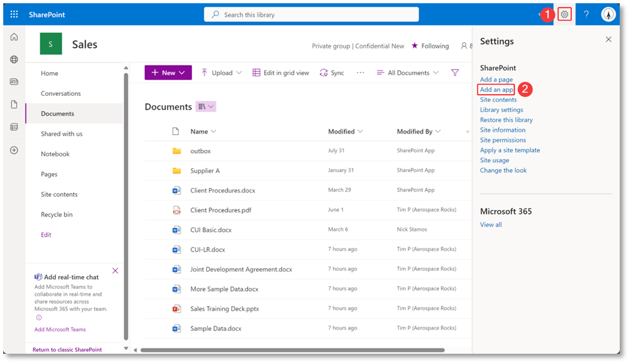
Task: Click the Word icon for Client Procedures.docx
Action: [x=176, y=190]
